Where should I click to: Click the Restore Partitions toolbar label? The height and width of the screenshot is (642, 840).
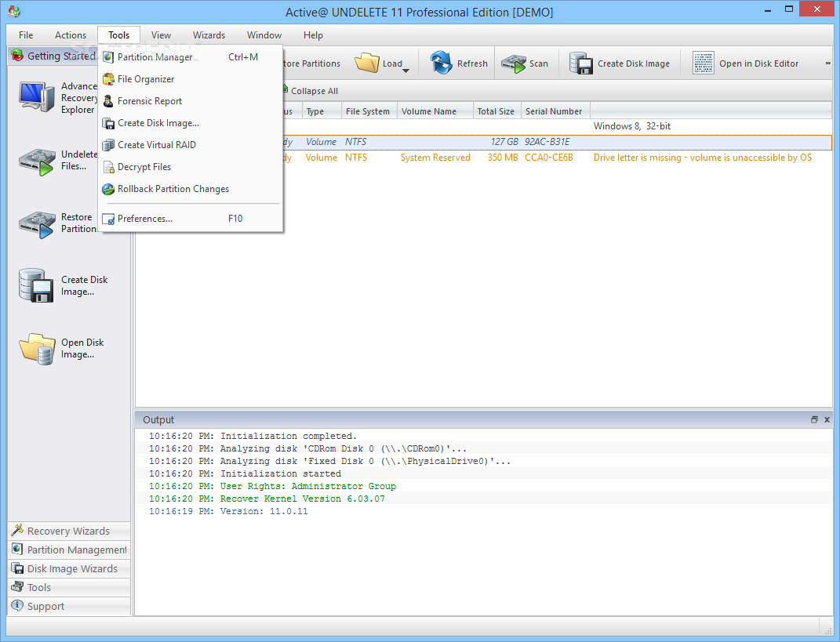click(x=311, y=63)
